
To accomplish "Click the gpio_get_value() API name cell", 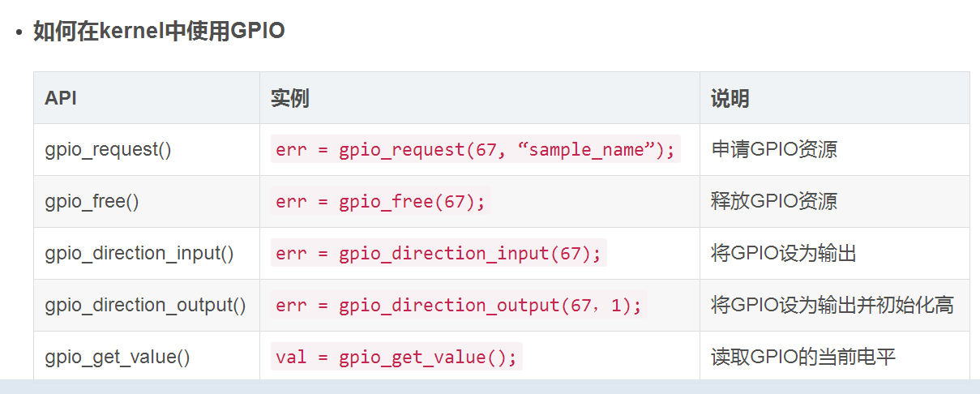I will 118,358.
